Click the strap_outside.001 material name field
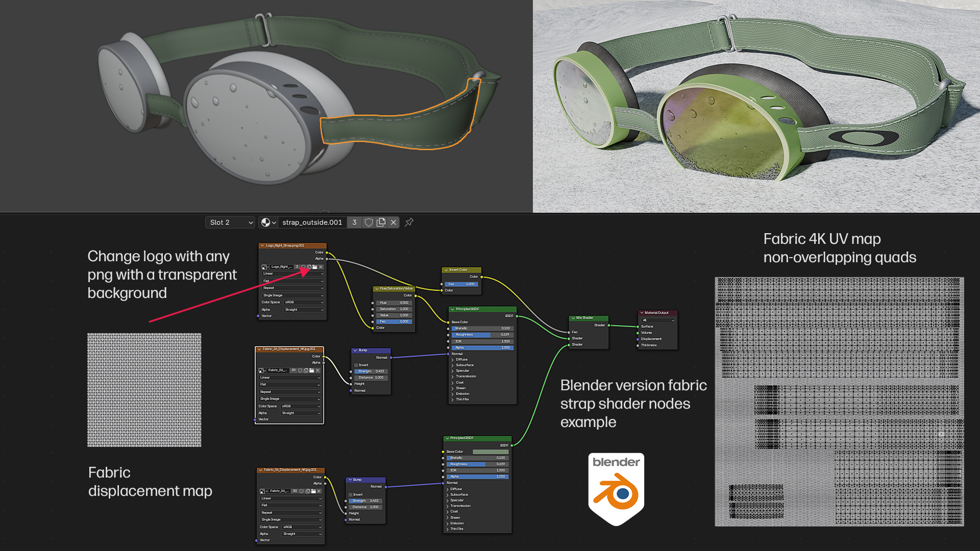980x551 pixels. [x=312, y=222]
